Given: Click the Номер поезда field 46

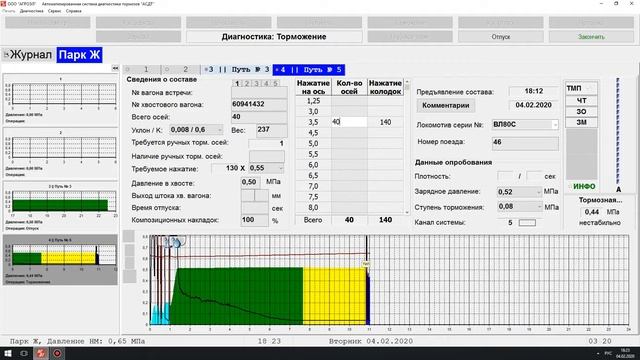Looking at the screenshot, I should pos(525,142).
